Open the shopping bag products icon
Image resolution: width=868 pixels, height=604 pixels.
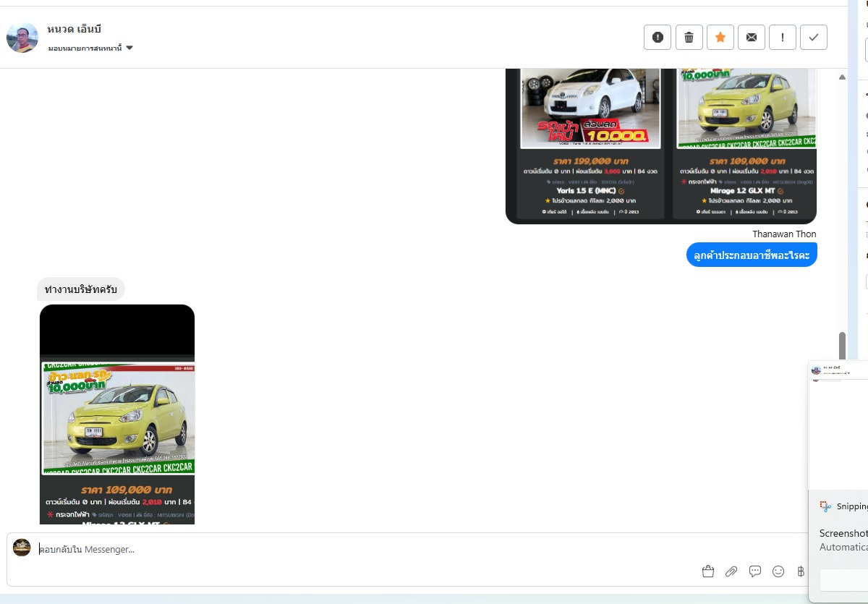coord(708,571)
